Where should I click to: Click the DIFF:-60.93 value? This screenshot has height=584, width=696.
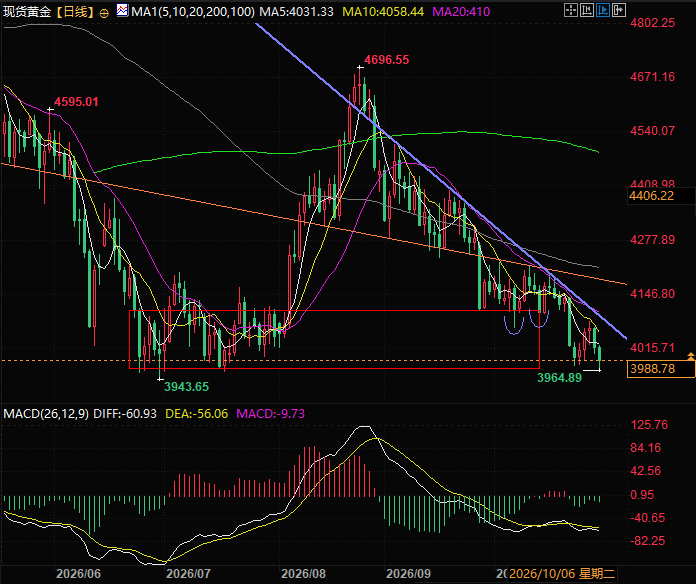pyautogui.click(x=125, y=414)
